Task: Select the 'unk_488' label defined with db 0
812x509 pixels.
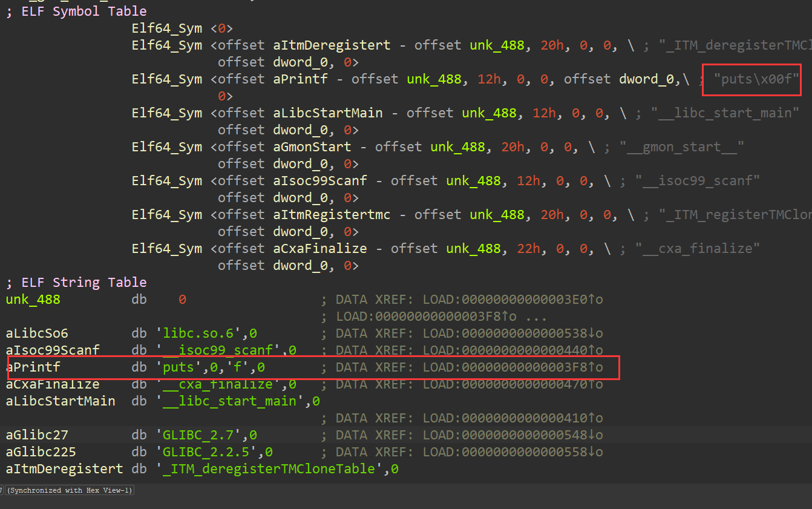Action: point(33,300)
